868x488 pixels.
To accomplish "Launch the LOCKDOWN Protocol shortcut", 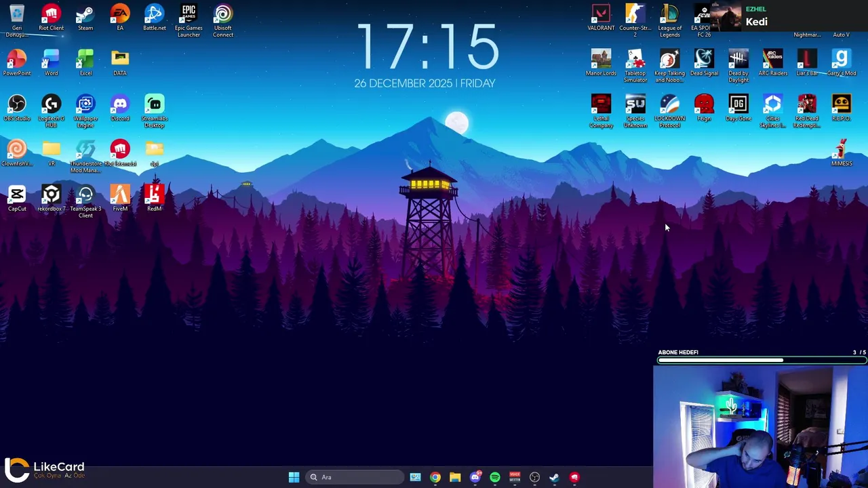I will tap(669, 111).
